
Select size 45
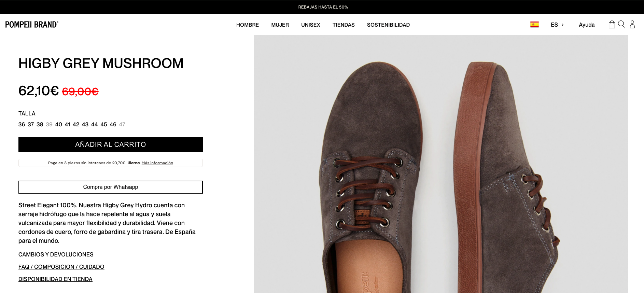click(104, 124)
